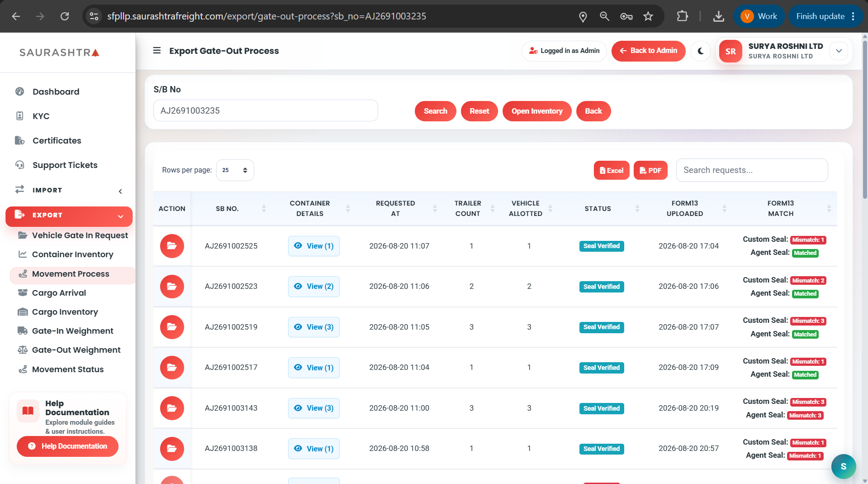Image resolution: width=868 pixels, height=484 pixels.
Task: View containers for AJ2691003143
Action: [313, 408]
